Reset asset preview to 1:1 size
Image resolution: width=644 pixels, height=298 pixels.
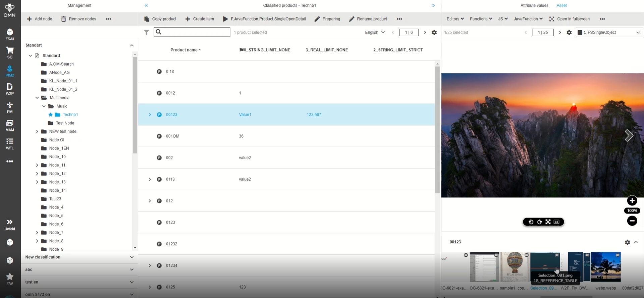click(556, 222)
